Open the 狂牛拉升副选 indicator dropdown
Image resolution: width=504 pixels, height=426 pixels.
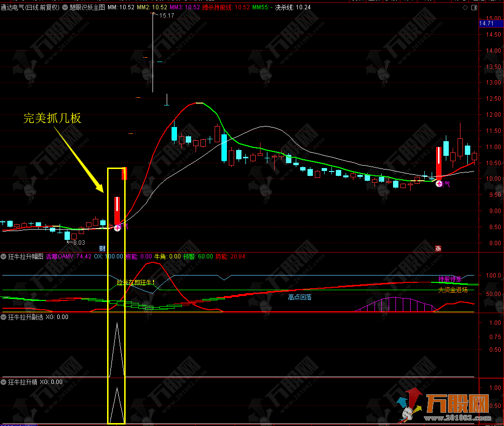pyautogui.click(x=4, y=317)
